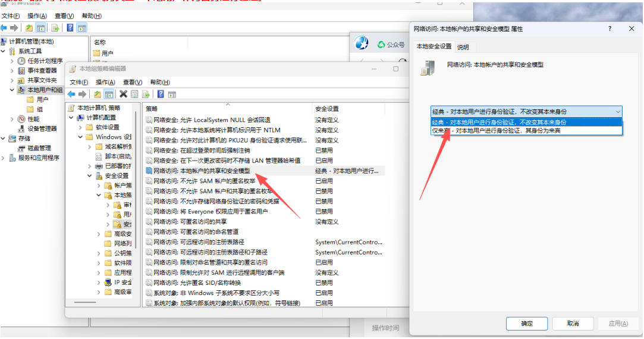This screenshot has height=339, width=644.
Task: Click the back arrow in Group Policy Editor toolbar
Action: 71,94
